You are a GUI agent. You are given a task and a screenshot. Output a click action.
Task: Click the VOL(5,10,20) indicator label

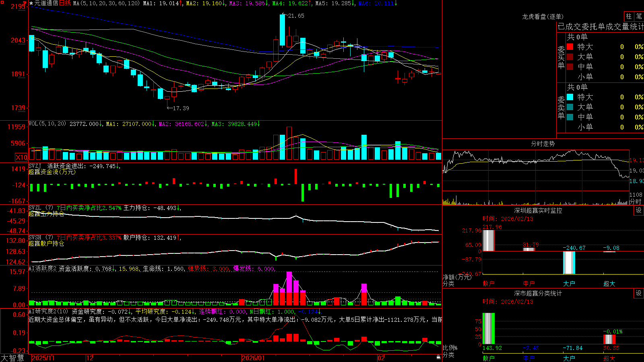pyautogui.click(x=47, y=124)
